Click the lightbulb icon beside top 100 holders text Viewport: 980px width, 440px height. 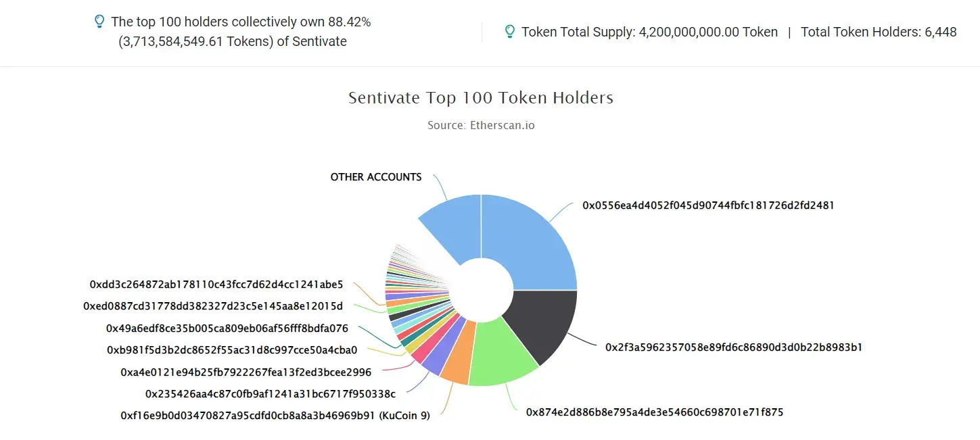(99, 22)
